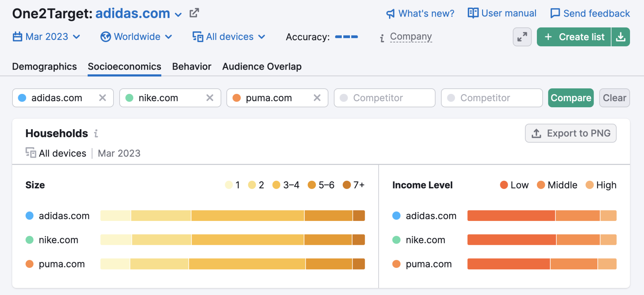The image size is (644, 295).
Task: Toggle the Middle income legend item
Action: 557,185
